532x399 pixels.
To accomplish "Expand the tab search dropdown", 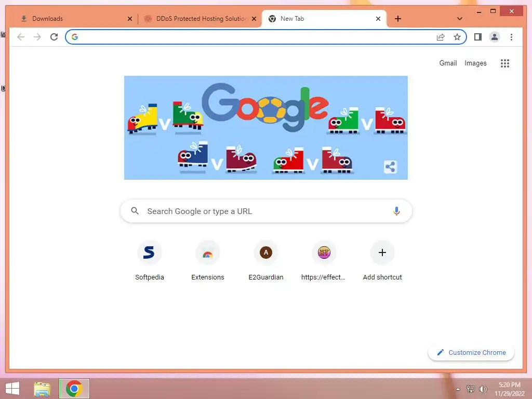I will [x=460, y=19].
